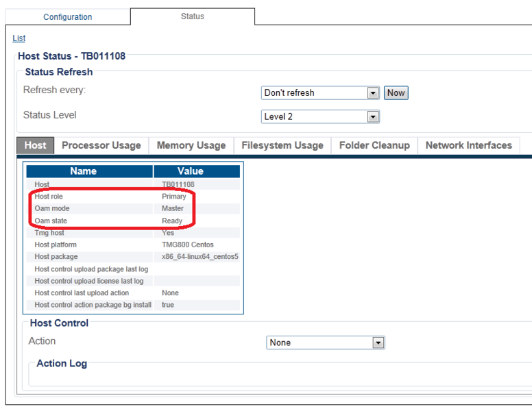This screenshot has height=411, width=532.
Task: Show the Network Interfaces tab
Action: [x=468, y=145]
